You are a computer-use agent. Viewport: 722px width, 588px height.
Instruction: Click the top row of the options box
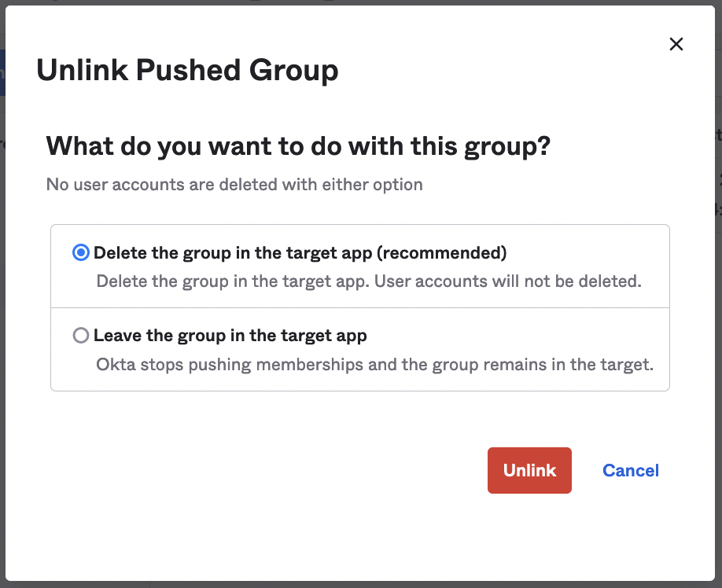(359, 266)
